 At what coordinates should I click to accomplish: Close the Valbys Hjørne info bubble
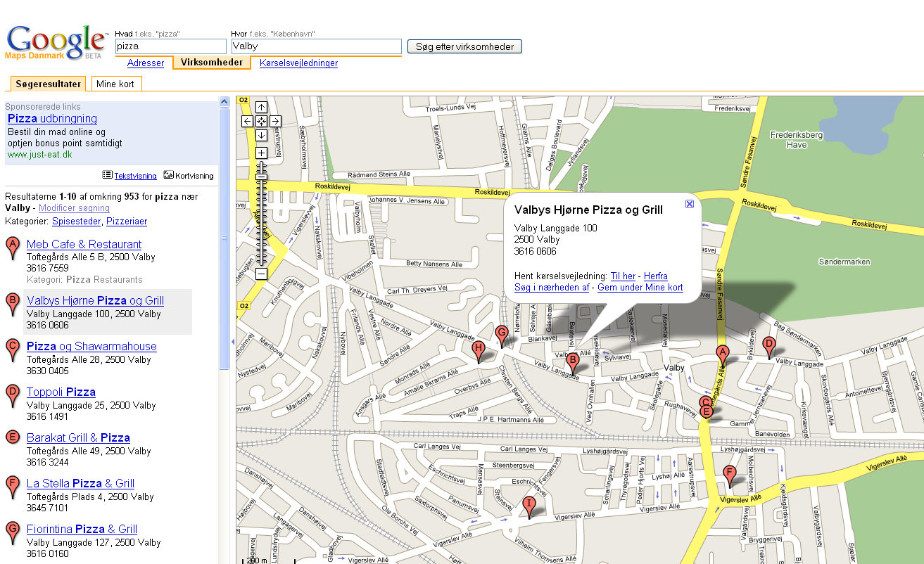click(690, 204)
